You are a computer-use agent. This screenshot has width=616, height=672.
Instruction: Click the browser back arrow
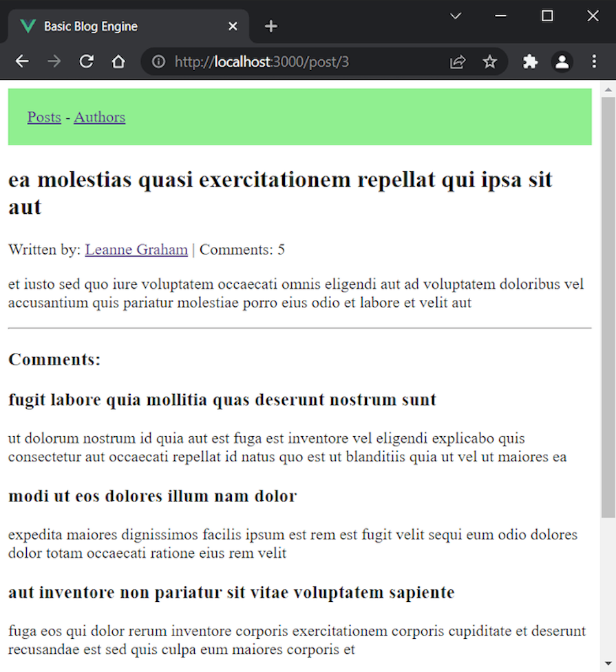(21, 61)
